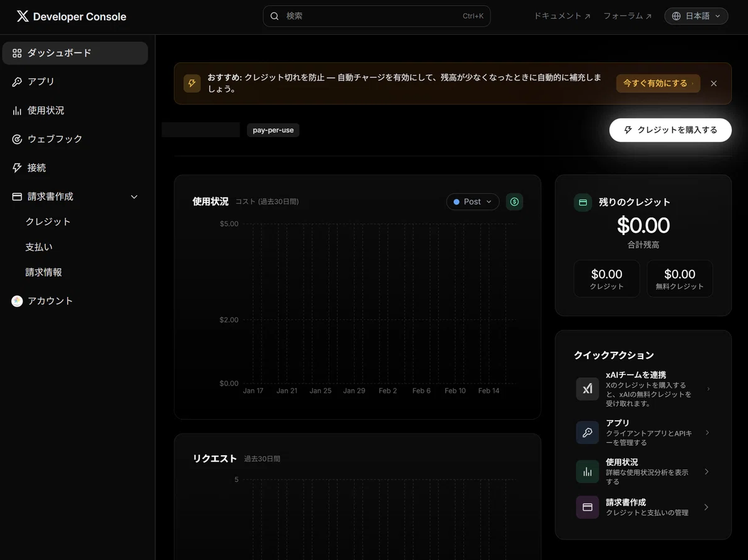Screen dimensions: 748x560
Task: Toggle the dollar cost view in 使用状況 chart
Action: [514, 201]
